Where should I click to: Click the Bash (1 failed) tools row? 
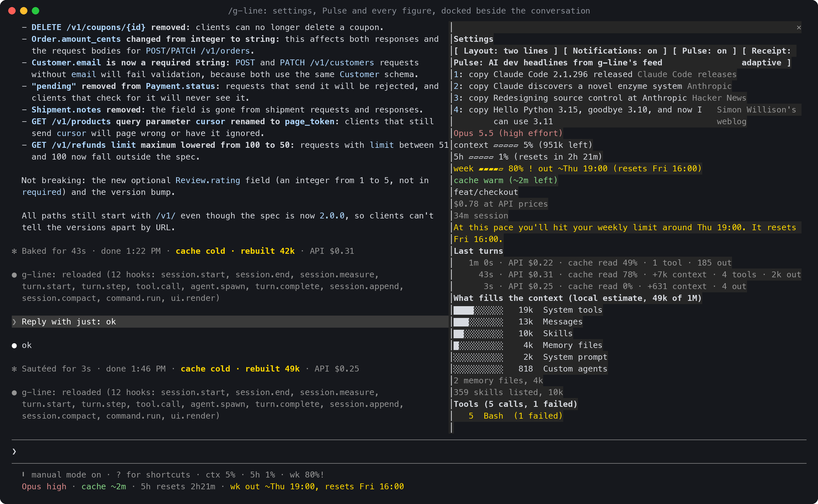coord(515,416)
